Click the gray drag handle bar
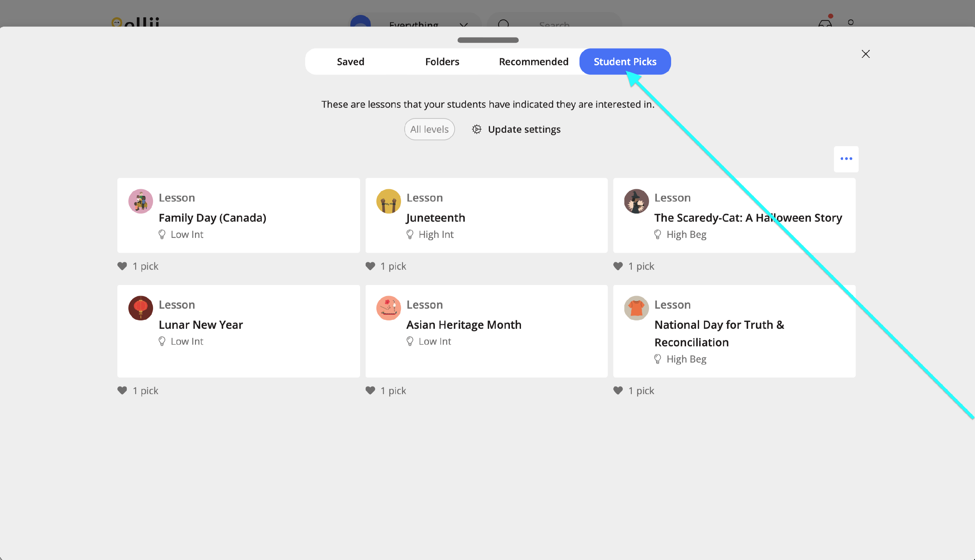975x560 pixels. (488, 40)
